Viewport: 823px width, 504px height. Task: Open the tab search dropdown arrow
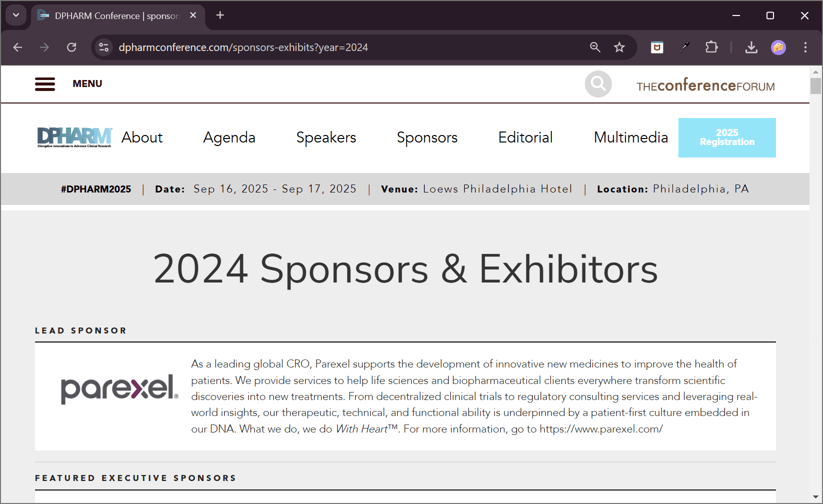[x=16, y=15]
